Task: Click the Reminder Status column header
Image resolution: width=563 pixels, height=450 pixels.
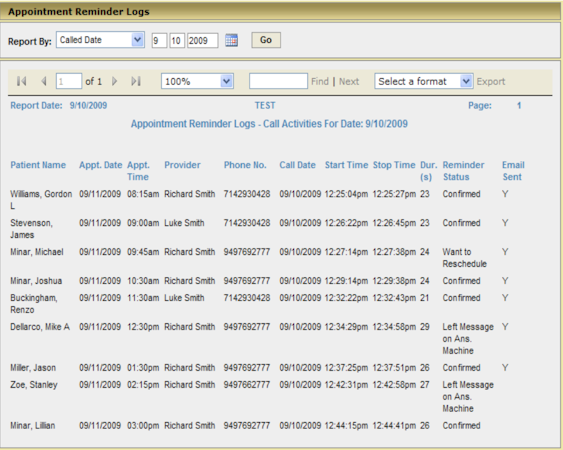Action: pyautogui.click(x=463, y=171)
